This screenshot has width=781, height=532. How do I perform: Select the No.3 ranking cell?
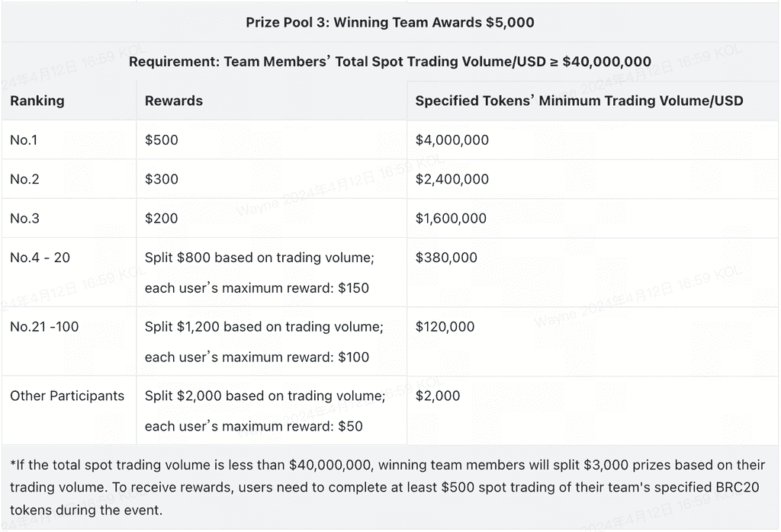click(25, 219)
